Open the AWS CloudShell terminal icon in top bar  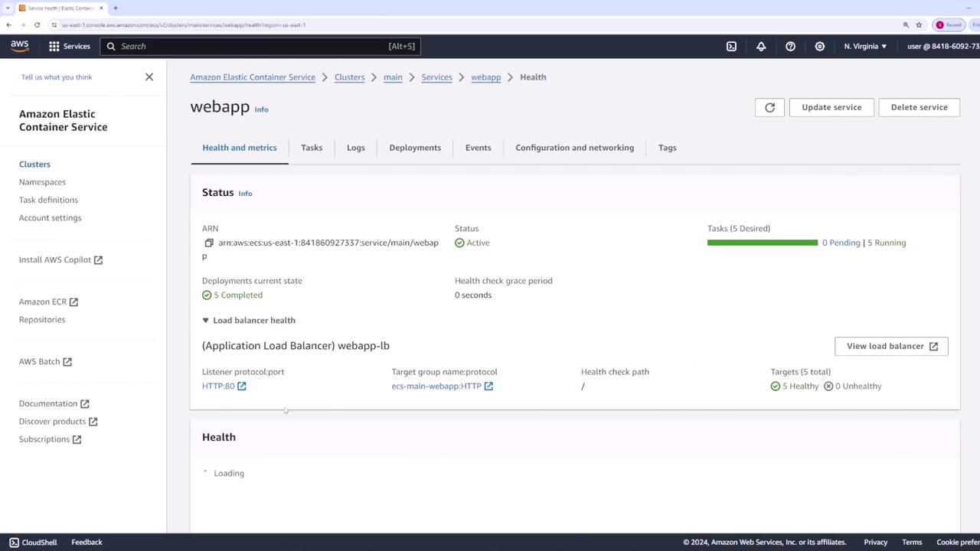point(731,47)
